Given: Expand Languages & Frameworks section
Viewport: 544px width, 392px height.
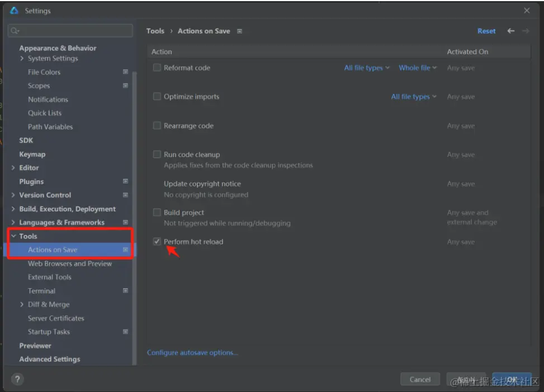Looking at the screenshot, I should 13,222.
